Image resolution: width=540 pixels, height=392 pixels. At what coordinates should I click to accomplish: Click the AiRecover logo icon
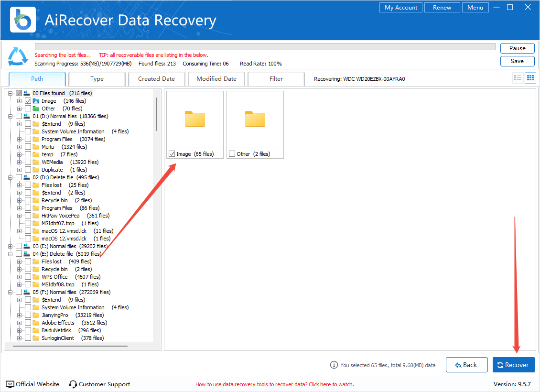pos(22,20)
